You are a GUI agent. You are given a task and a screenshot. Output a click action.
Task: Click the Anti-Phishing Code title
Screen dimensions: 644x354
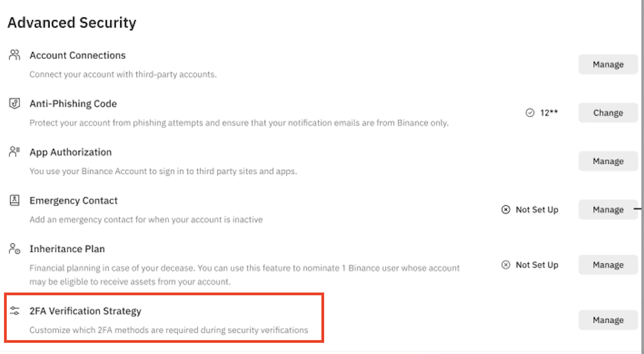(73, 104)
